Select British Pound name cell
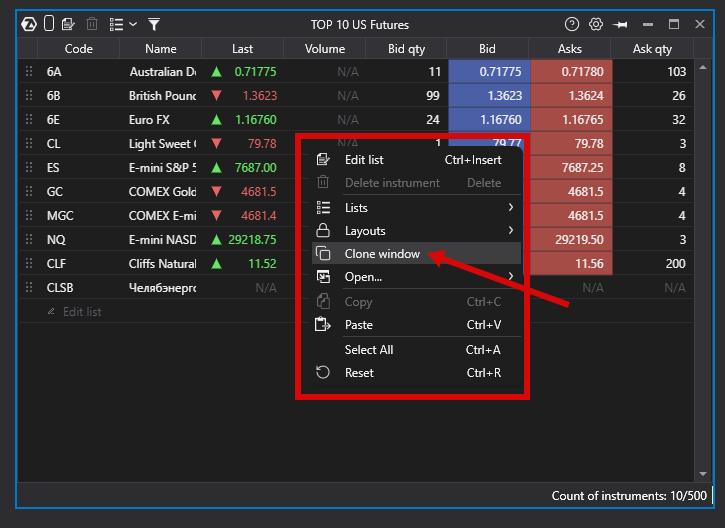This screenshot has height=528, width=725. [160, 96]
